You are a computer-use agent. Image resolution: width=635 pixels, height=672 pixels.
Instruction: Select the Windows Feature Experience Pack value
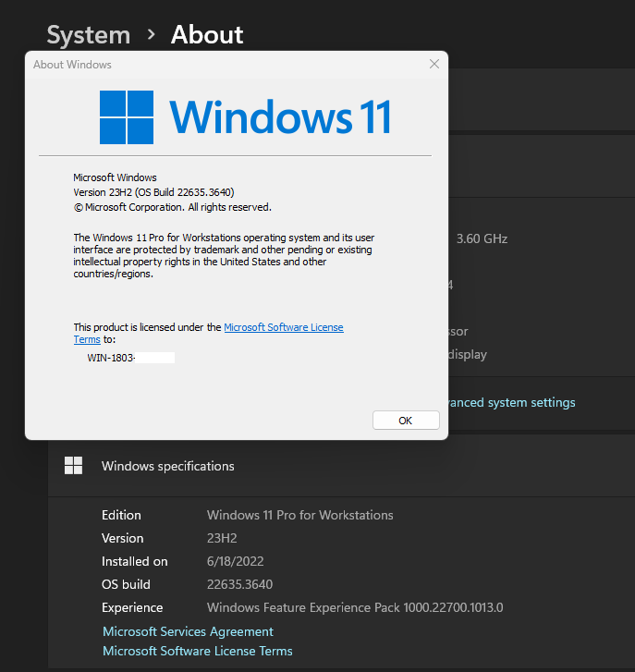(355, 607)
